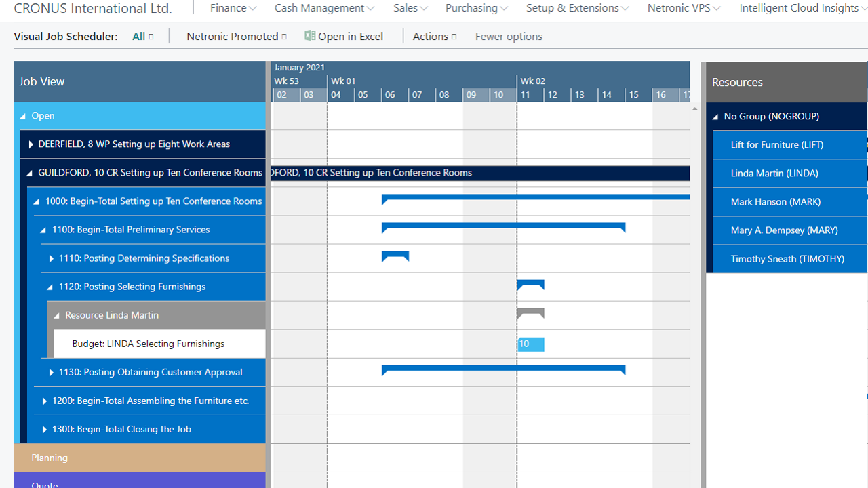Click the CRONUS International Ltd. home link

click(x=93, y=8)
